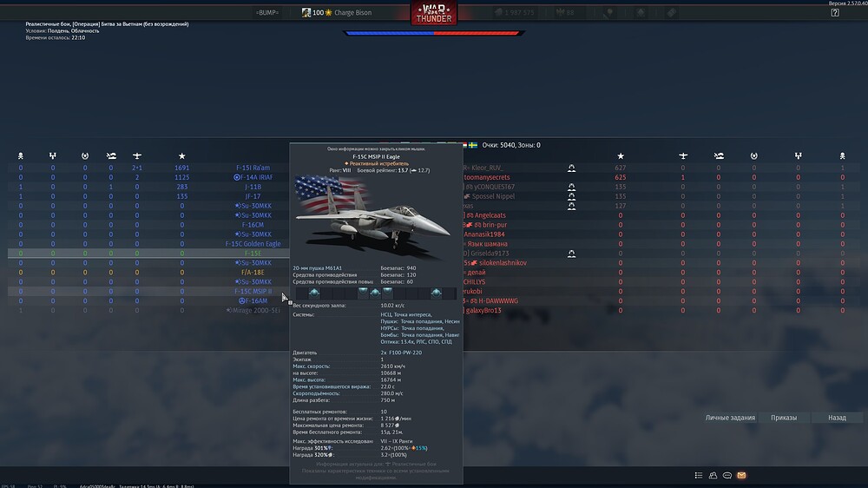Click the red team zone captures column icon
This screenshot has width=868, height=488.
coord(753,156)
